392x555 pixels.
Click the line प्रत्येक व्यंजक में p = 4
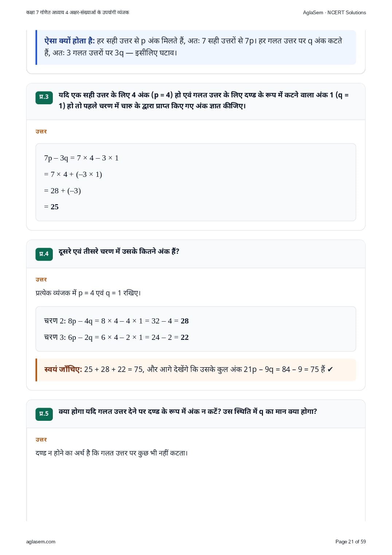pyautogui.click(x=88, y=293)
